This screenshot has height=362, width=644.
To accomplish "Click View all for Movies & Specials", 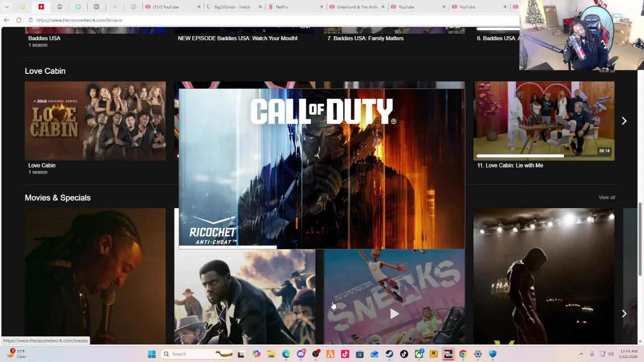I will tap(607, 198).
